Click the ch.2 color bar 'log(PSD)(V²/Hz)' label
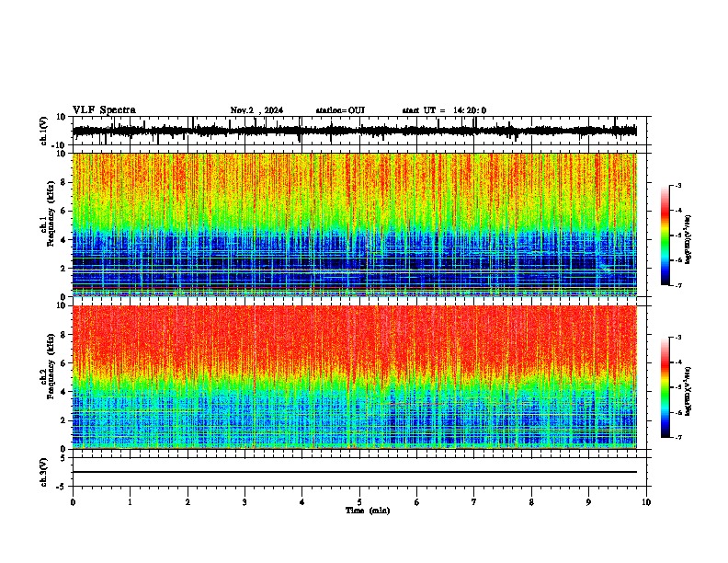728x563 pixels. (688, 391)
